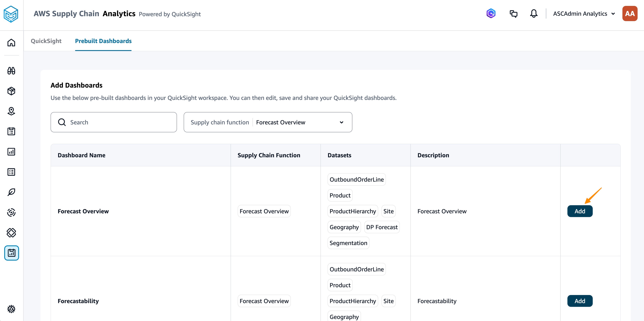Image resolution: width=644 pixels, height=321 pixels.
Task: Open the notifications bell icon
Action: 534,14
